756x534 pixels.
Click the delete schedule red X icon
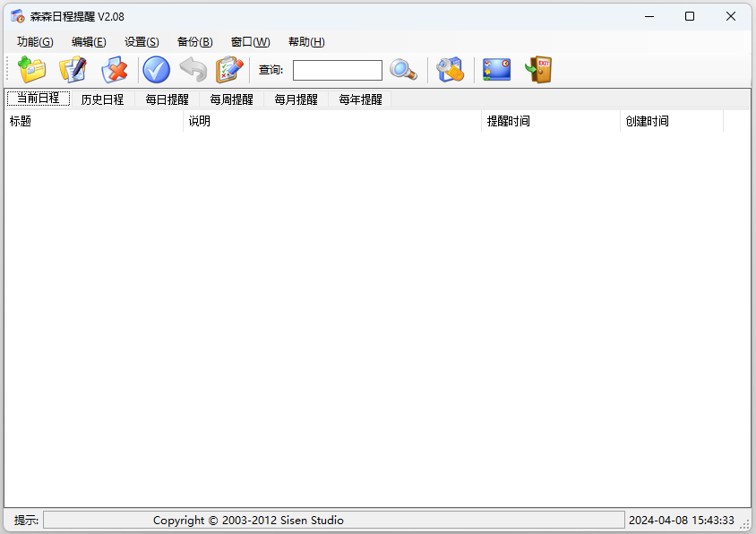[x=115, y=70]
